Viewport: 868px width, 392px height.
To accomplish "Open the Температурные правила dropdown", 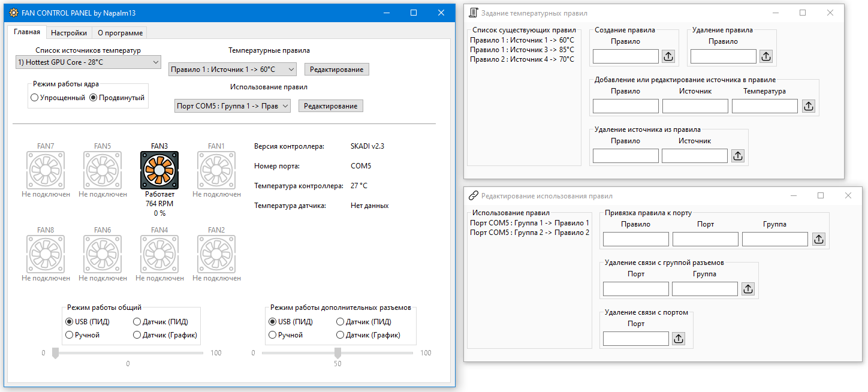I will 233,70.
